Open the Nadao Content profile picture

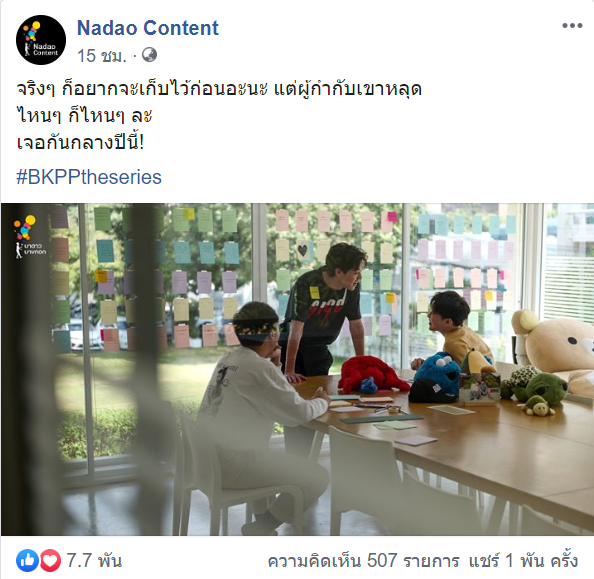click(x=41, y=40)
